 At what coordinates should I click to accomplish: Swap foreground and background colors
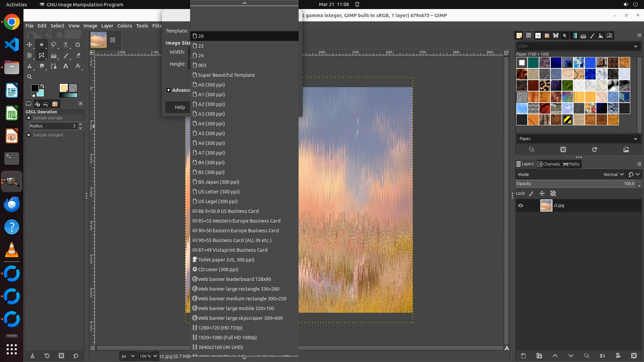(x=42, y=86)
